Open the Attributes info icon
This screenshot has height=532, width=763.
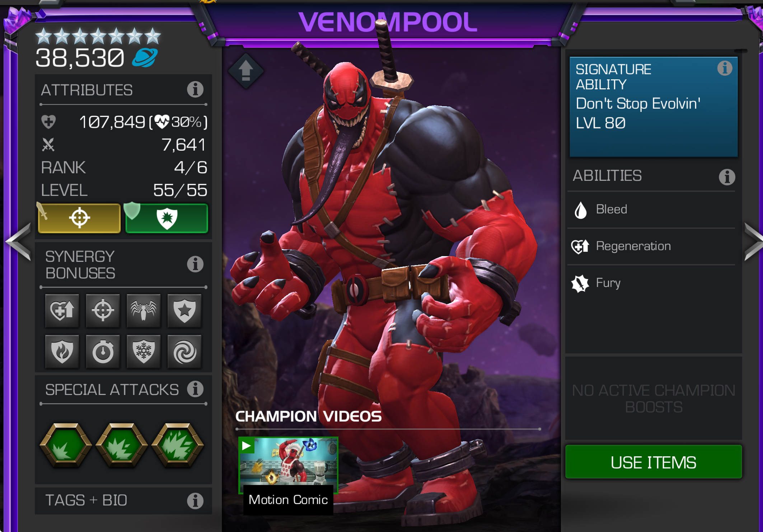coord(195,89)
